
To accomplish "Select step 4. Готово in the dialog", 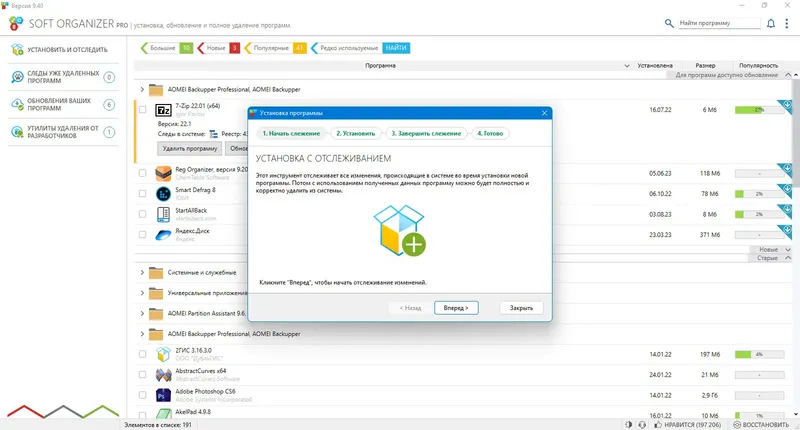I will (490, 134).
